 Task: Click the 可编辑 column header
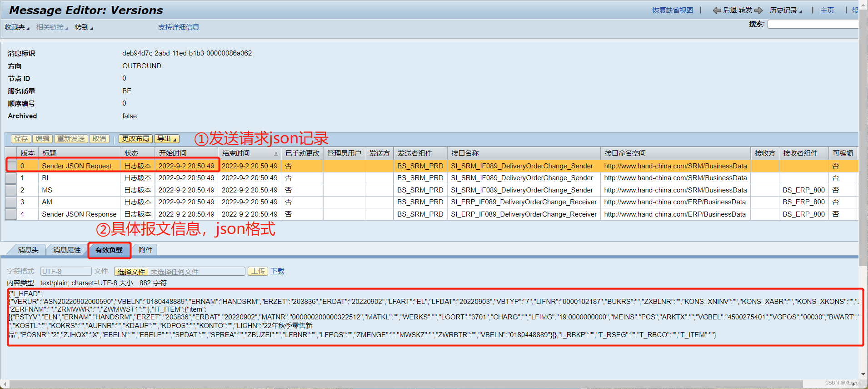[x=843, y=153]
